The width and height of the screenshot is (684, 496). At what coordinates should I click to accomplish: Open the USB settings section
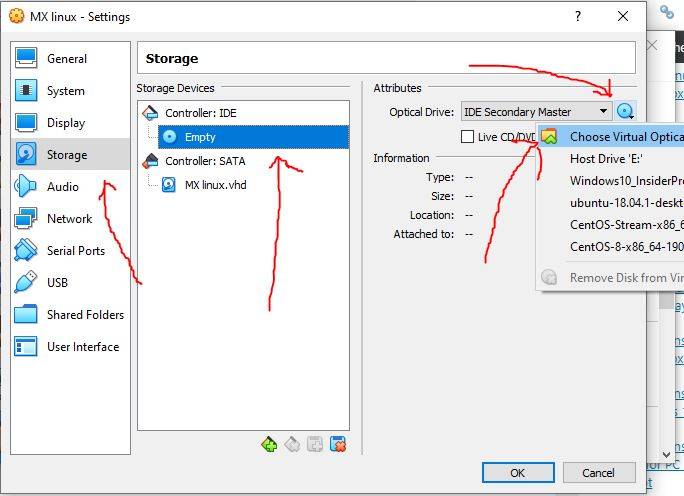[x=57, y=283]
